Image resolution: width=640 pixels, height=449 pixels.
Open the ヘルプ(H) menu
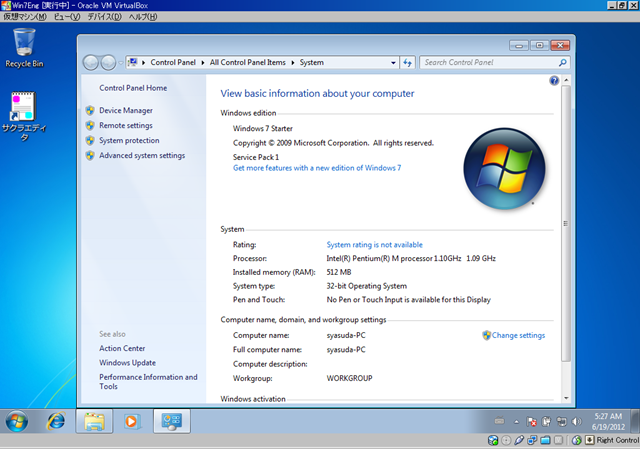pyautogui.click(x=142, y=17)
